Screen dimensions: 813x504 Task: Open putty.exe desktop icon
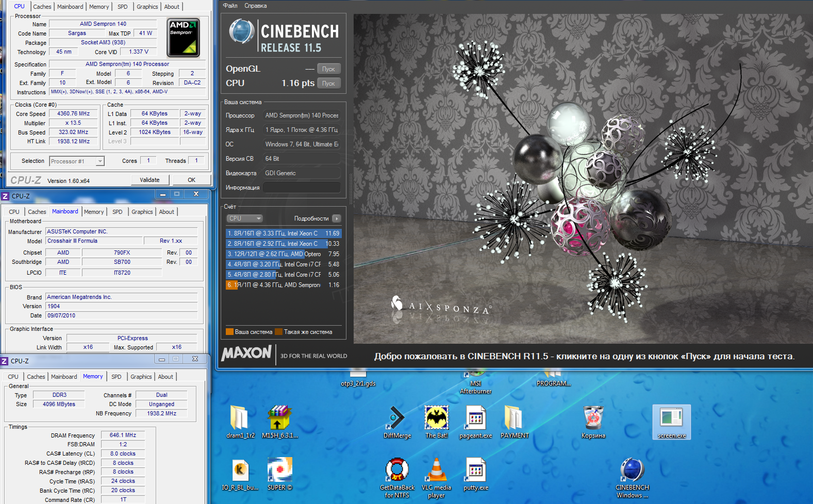tap(475, 470)
